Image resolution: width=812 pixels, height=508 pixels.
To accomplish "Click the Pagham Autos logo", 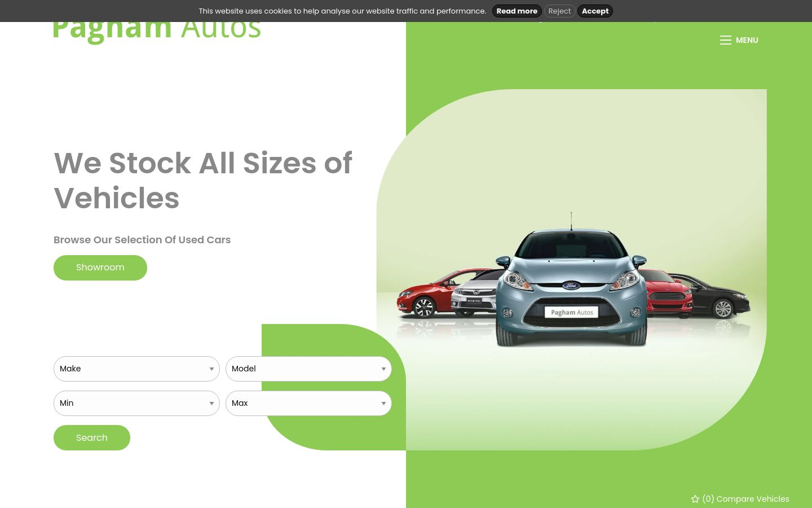I will point(157,31).
